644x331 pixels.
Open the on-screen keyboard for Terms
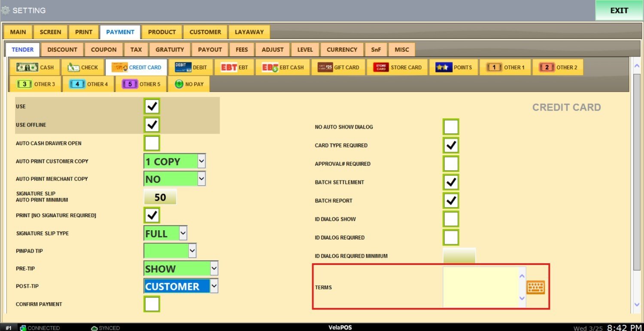point(535,287)
